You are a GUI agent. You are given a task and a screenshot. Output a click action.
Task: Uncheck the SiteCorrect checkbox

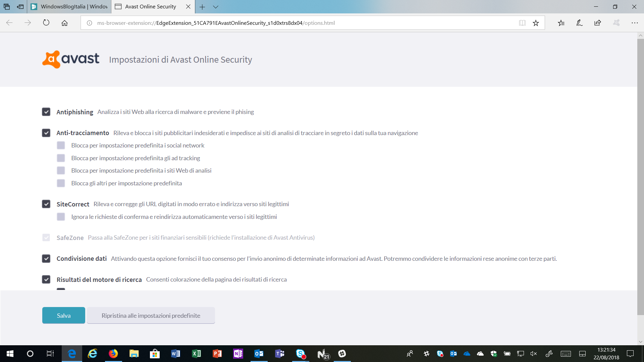(46, 204)
